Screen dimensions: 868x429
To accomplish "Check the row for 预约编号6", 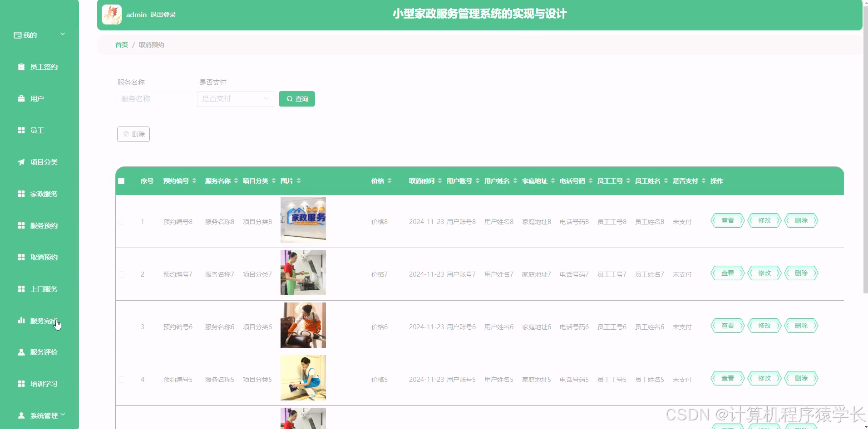I will click(121, 327).
